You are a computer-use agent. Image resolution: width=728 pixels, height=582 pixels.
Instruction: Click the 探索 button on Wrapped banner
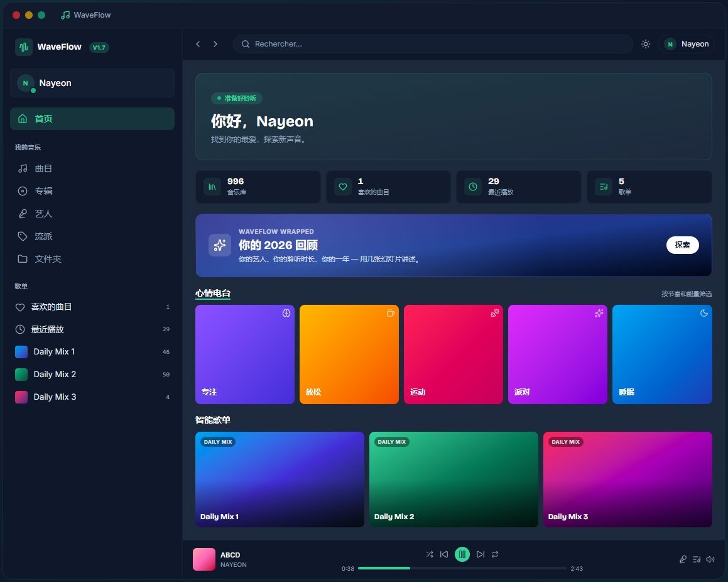(x=683, y=245)
